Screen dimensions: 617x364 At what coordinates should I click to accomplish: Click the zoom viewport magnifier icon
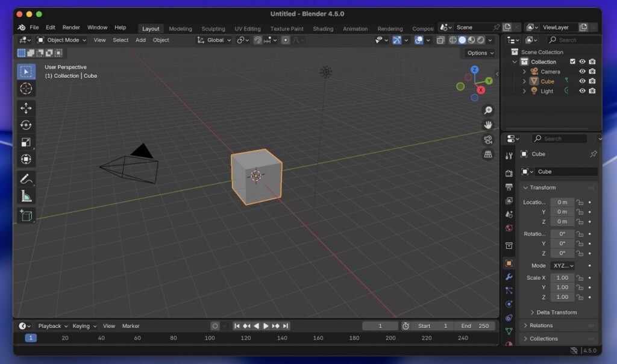coord(488,110)
